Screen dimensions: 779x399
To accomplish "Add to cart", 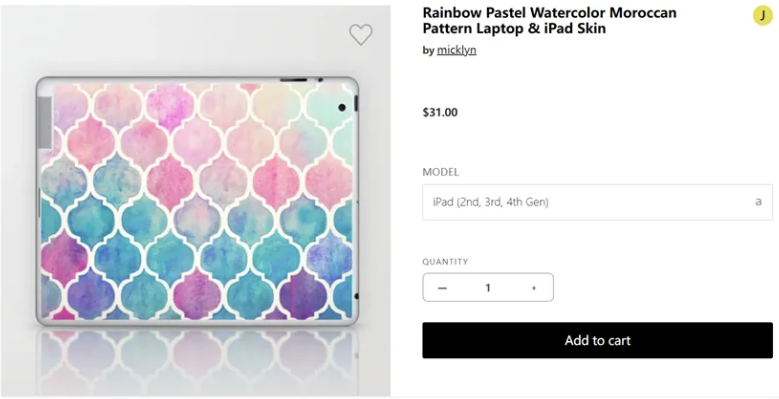I will click(598, 340).
